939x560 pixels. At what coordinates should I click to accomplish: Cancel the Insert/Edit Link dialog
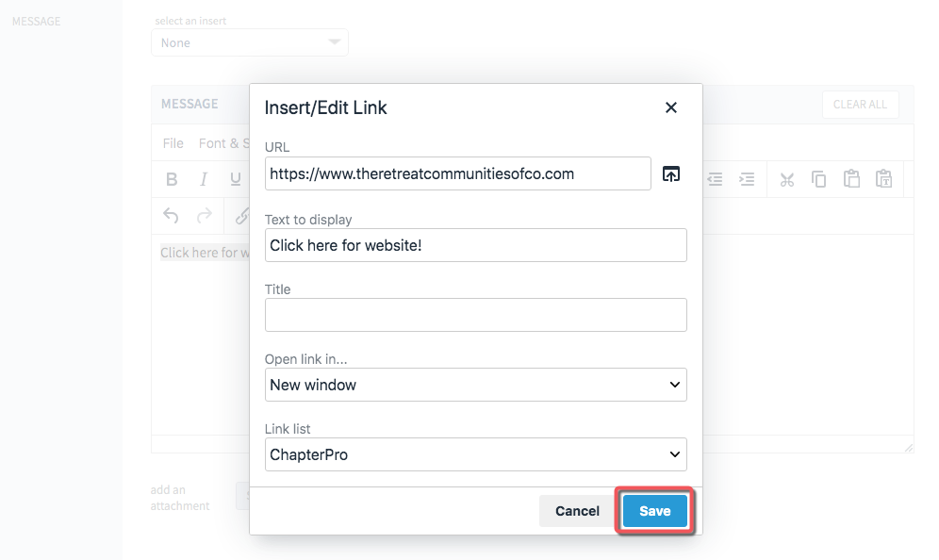[x=577, y=511]
